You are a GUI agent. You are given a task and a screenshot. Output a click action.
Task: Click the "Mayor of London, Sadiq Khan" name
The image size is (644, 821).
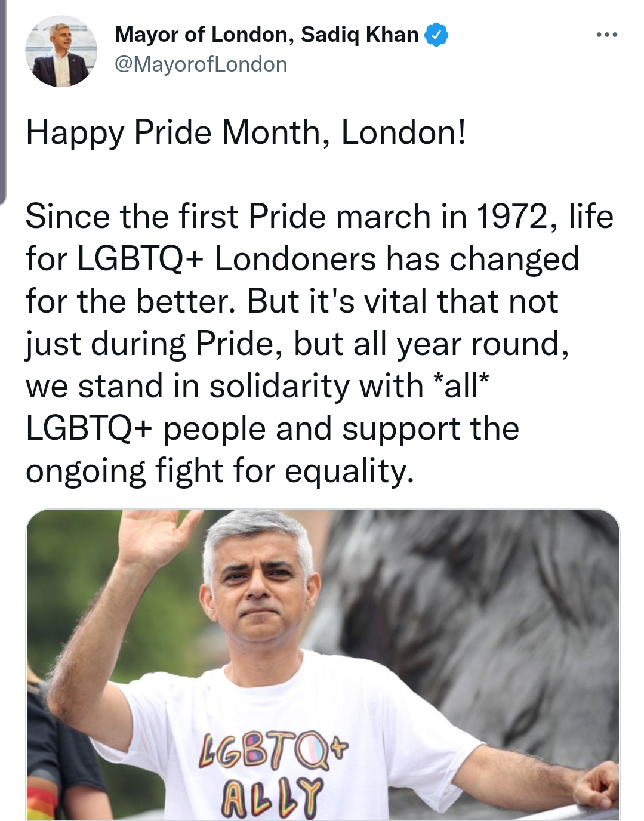[266, 35]
